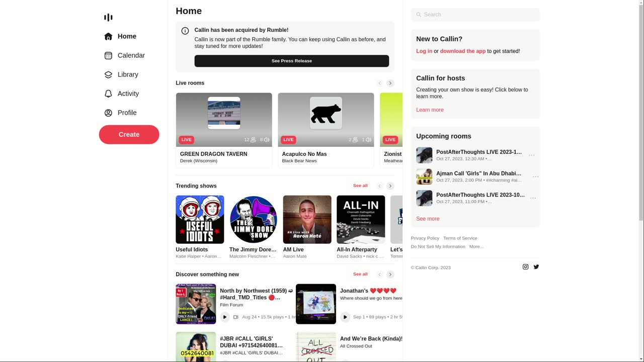Open the See Press Release button

(x=292, y=61)
